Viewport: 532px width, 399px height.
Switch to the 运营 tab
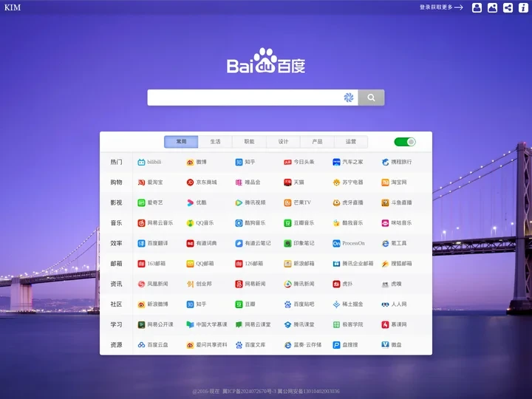click(351, 142)
